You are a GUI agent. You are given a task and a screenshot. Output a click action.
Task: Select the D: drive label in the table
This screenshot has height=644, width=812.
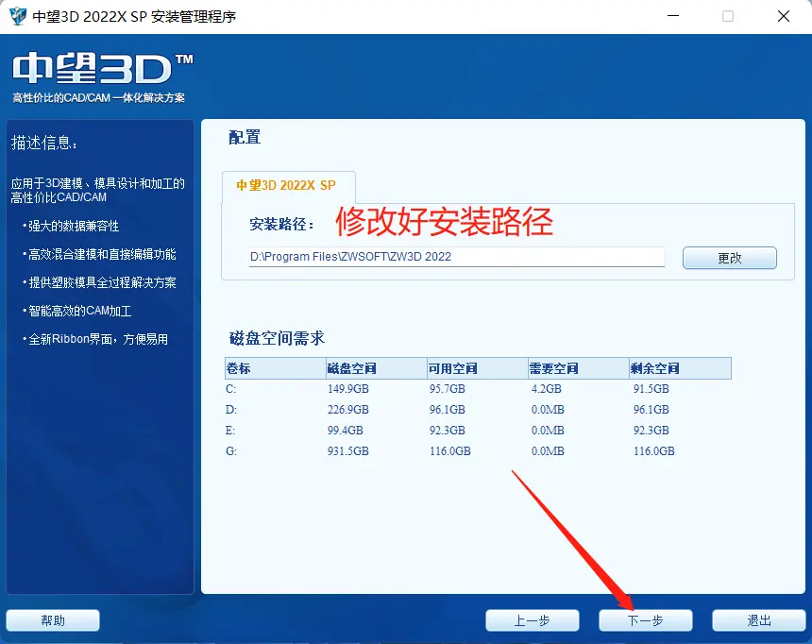coord(231,409)
